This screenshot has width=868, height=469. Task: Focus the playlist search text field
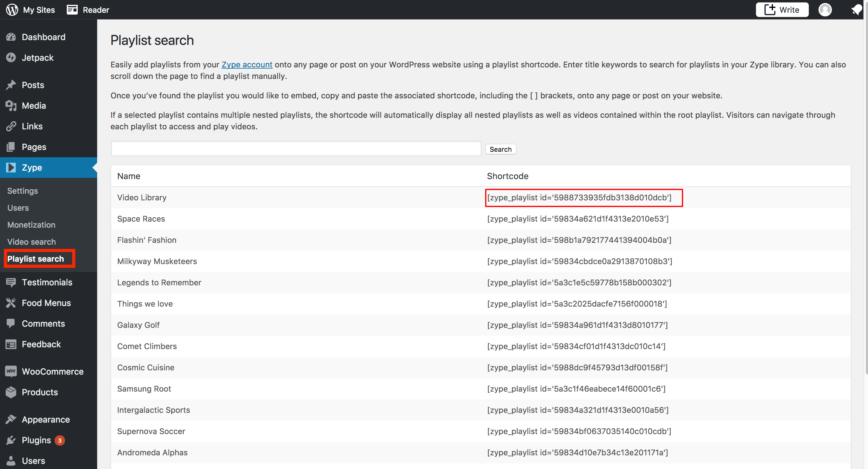[296, 148]
